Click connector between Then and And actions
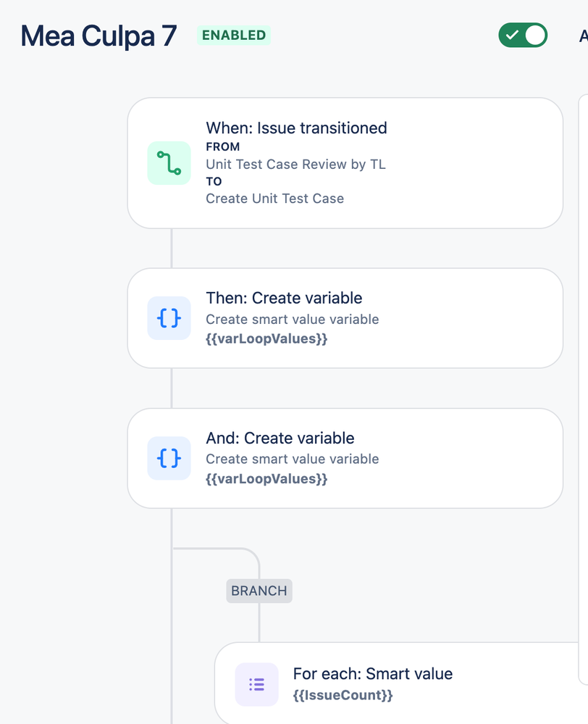This screenshot has height=724, width=588. [x=172, y=388]
